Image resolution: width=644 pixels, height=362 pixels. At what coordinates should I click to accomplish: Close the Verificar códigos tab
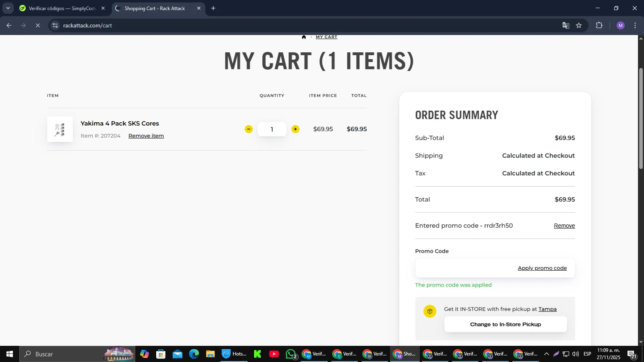pos(103,8)
